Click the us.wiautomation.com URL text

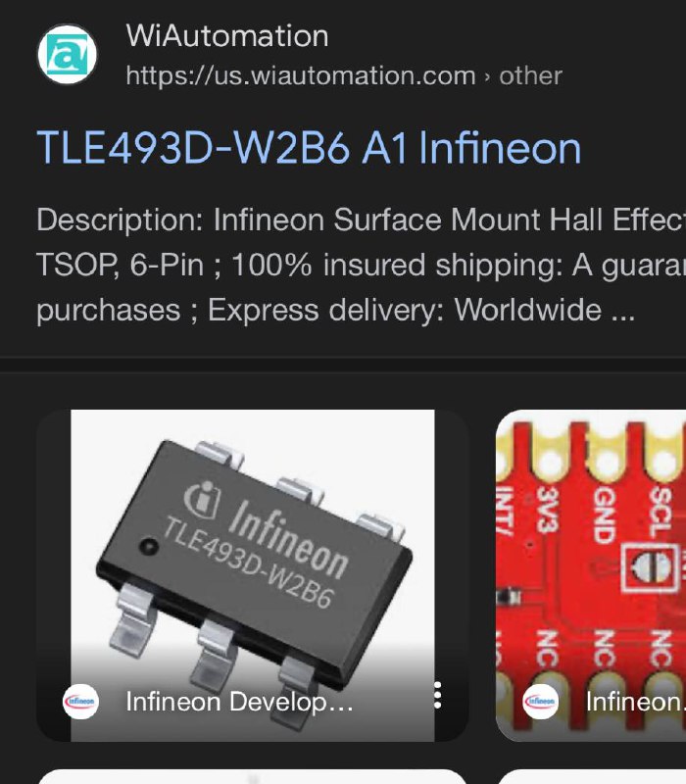[301, 76]
